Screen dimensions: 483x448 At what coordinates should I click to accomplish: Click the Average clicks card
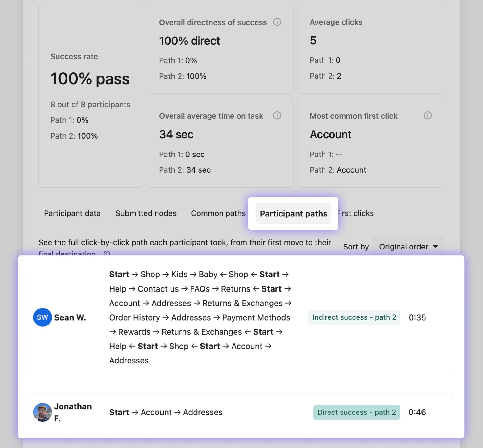(x=371, y=49)
